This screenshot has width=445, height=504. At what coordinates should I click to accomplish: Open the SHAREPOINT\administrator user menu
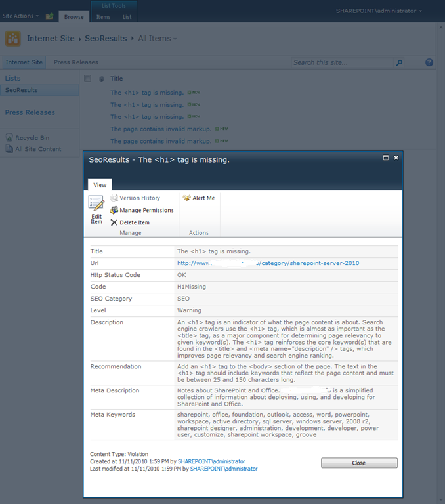(379, 11)
